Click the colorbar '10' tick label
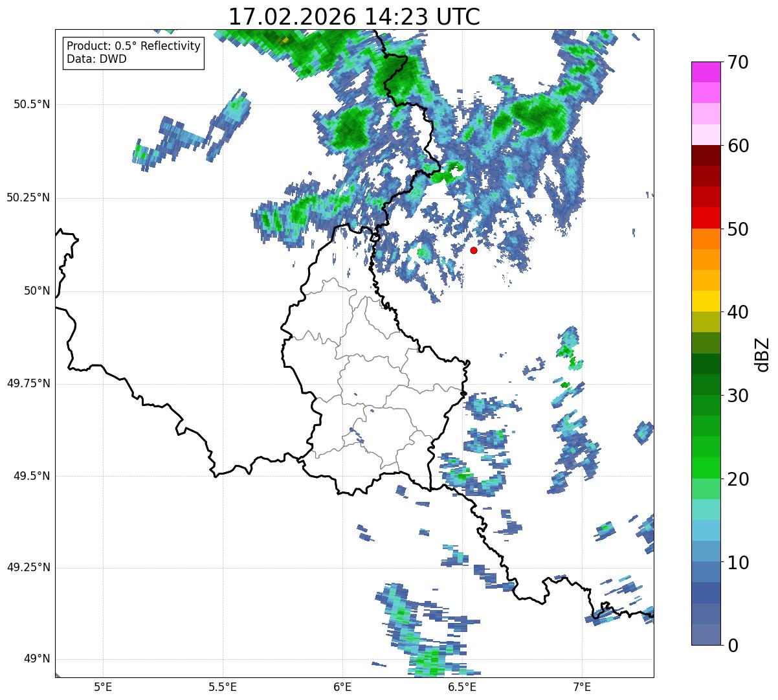 point(737,562)
